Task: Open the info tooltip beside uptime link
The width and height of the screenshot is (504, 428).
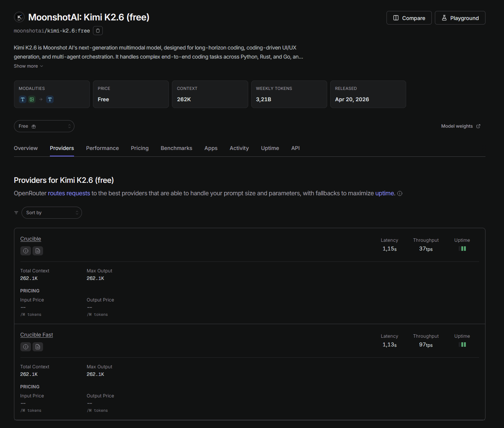Action: pos(400,193)
